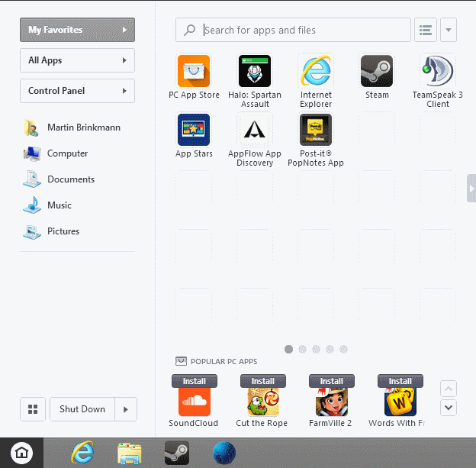Open Computer from the sidebar

(x=56, y=153)
